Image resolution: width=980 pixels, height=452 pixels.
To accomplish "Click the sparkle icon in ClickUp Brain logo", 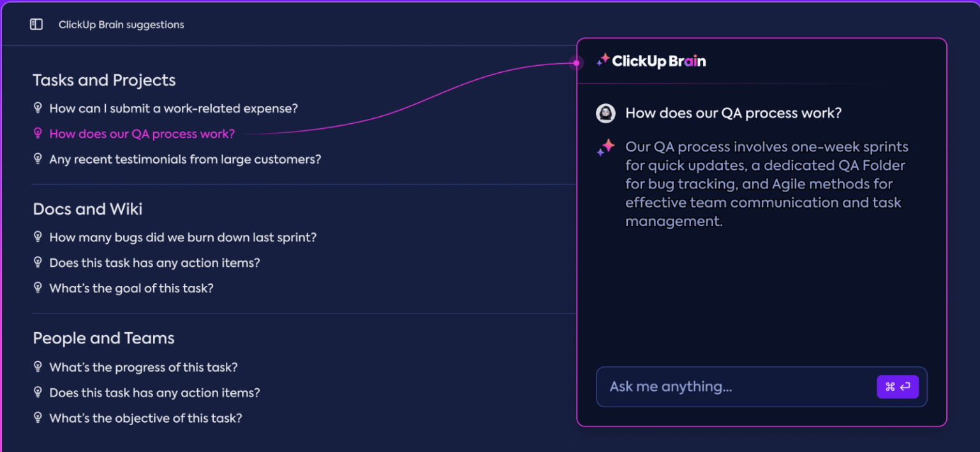I will click(602, 60).
